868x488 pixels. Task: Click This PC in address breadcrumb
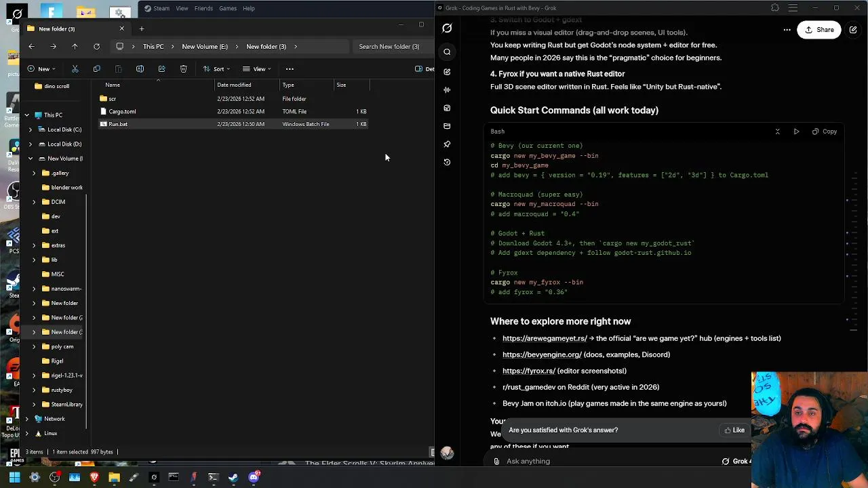(153, 47)
